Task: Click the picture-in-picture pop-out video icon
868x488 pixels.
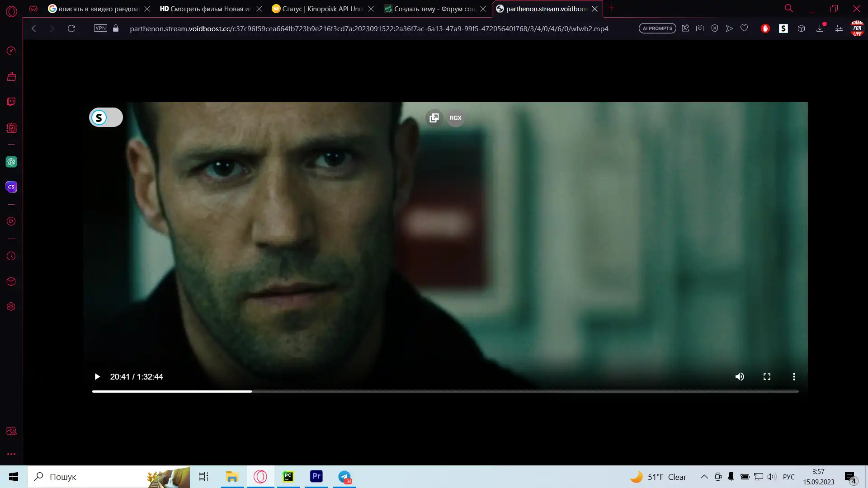Action: (434, 118)
